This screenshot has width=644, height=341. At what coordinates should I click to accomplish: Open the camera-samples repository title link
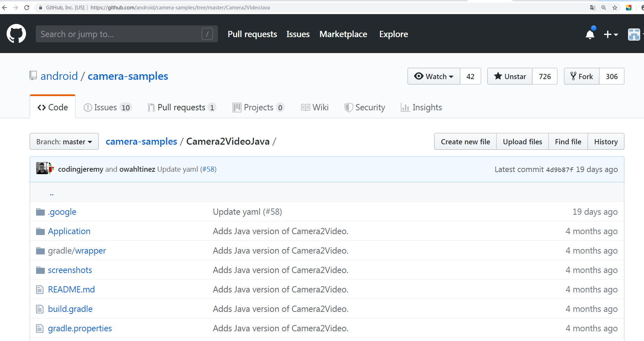(128, 76)
